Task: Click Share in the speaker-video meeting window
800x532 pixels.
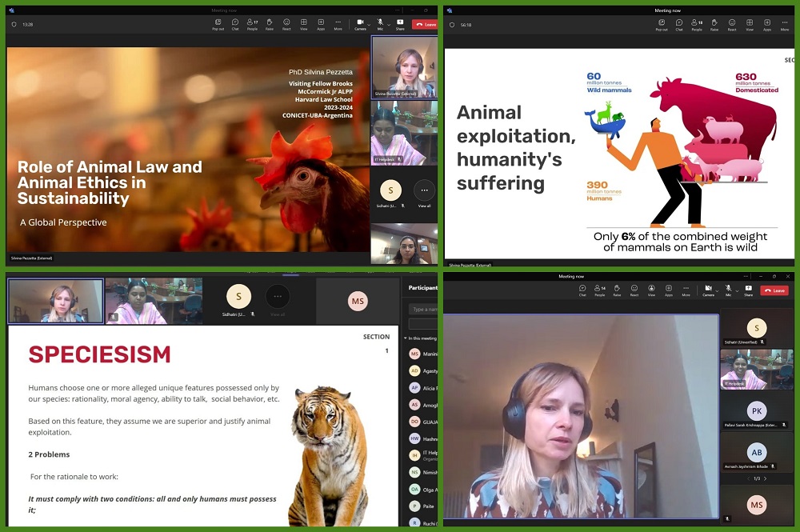Action: point(748,290)
